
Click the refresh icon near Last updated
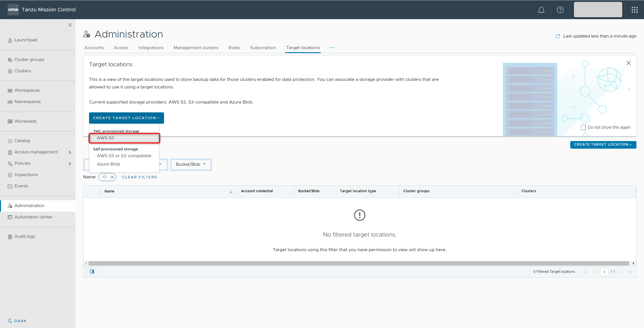pyautogui.click(x=557, y=36)
